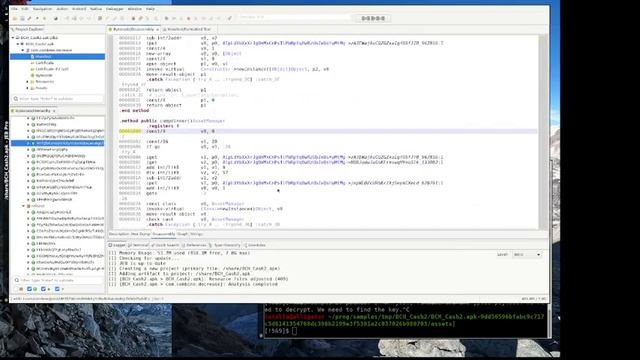This screenshot has height=360, width=640.
Task: Select Bytecode in Project Explorer
Action: [44, 75]
